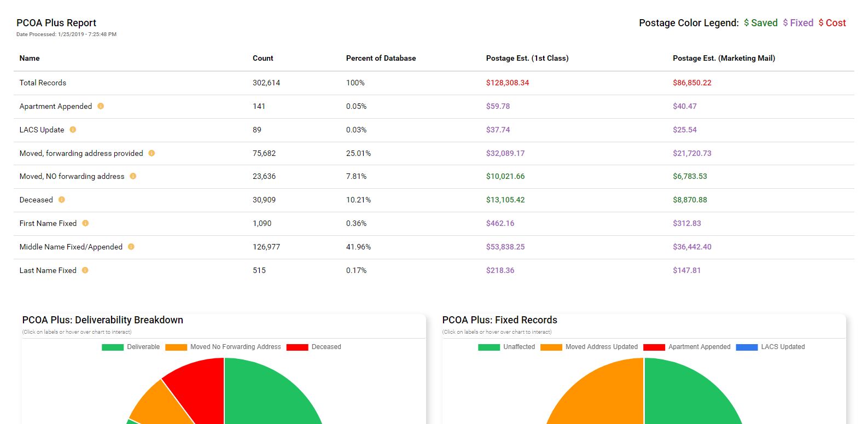This screenshot has width=868, height=424.
Task: Click the $10,021.66 saved value
Action: (505, 176)
